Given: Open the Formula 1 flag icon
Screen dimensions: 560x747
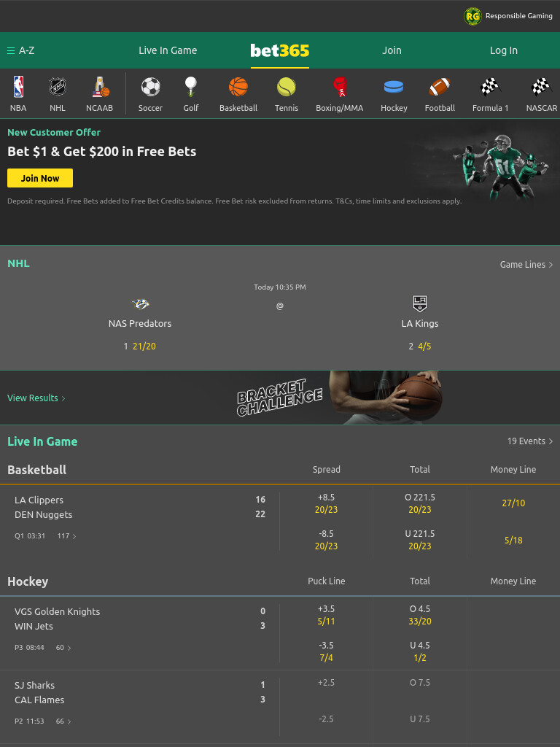Looking at the screenshot, I should pyautogui.click(x=489, y=87).
